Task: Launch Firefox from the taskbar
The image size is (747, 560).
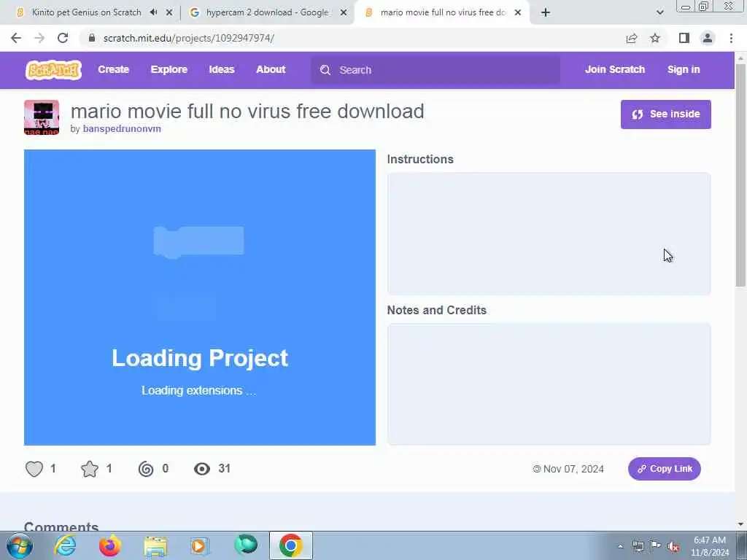Action: [x=109, y=545]
